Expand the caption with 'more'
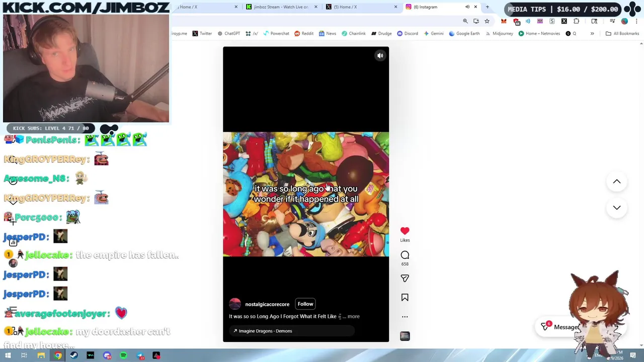 [x=353, y=316]
